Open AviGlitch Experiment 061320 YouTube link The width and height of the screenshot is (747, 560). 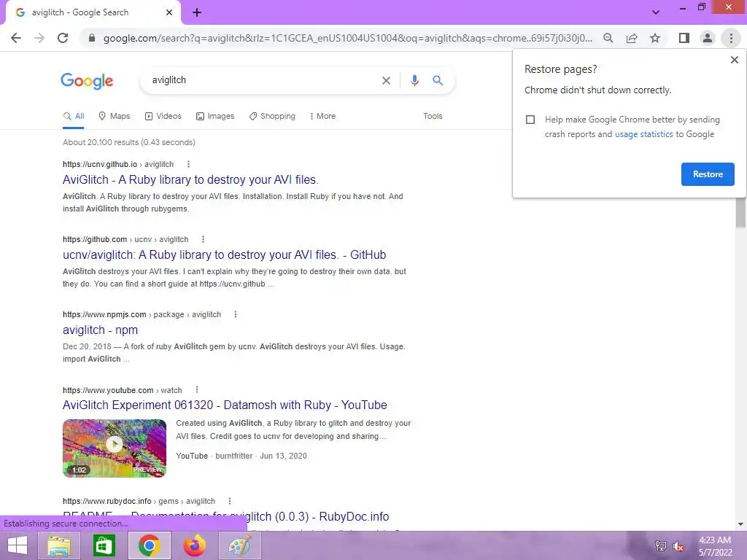225,405
